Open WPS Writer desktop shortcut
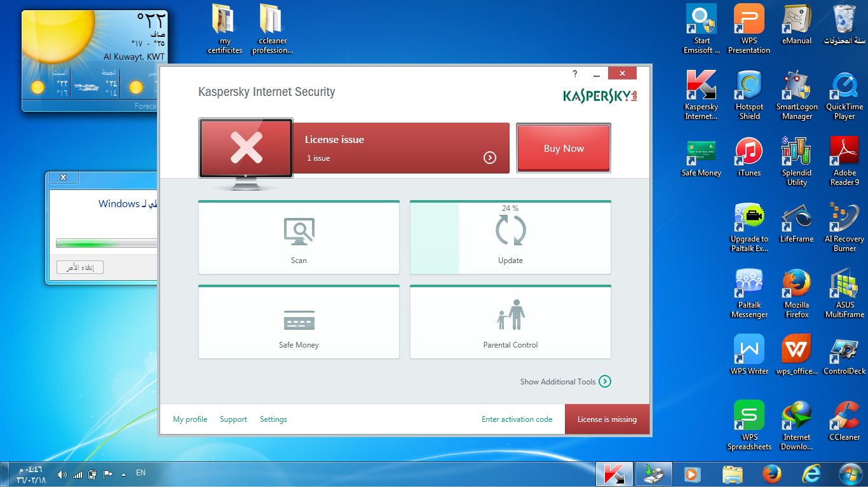 coord(749,355)
